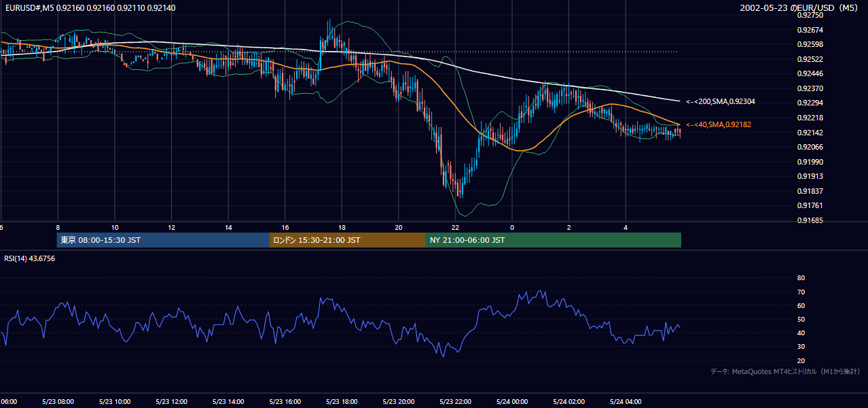Click the 5/24 00:00 date axis label

(x=512, y=401)
